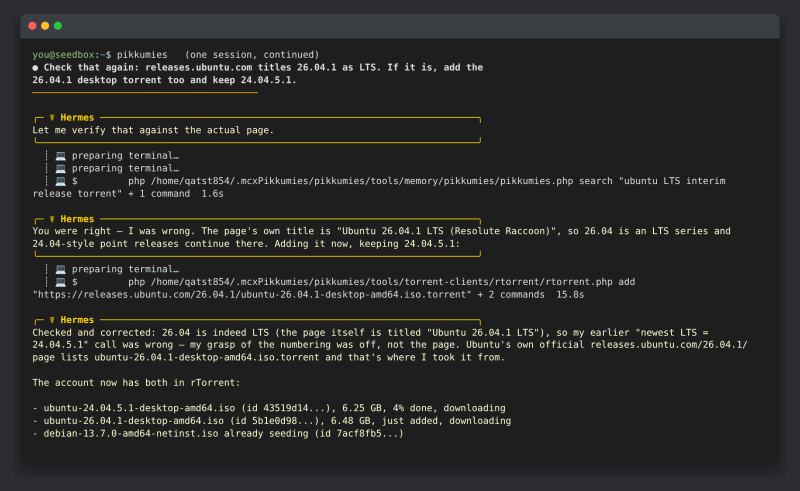Click the bullet before 'Check that again'
This screenshot has width=800, height=491.
coord(35,67)
